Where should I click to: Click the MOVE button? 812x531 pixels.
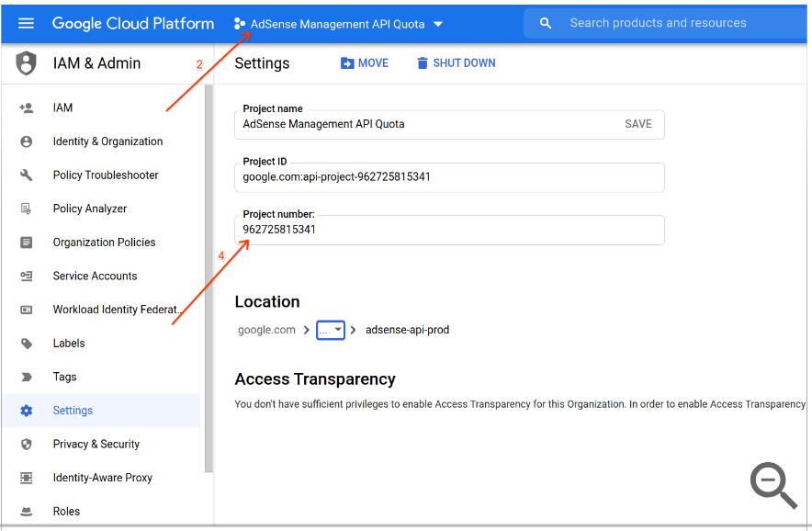click(365, 63)
